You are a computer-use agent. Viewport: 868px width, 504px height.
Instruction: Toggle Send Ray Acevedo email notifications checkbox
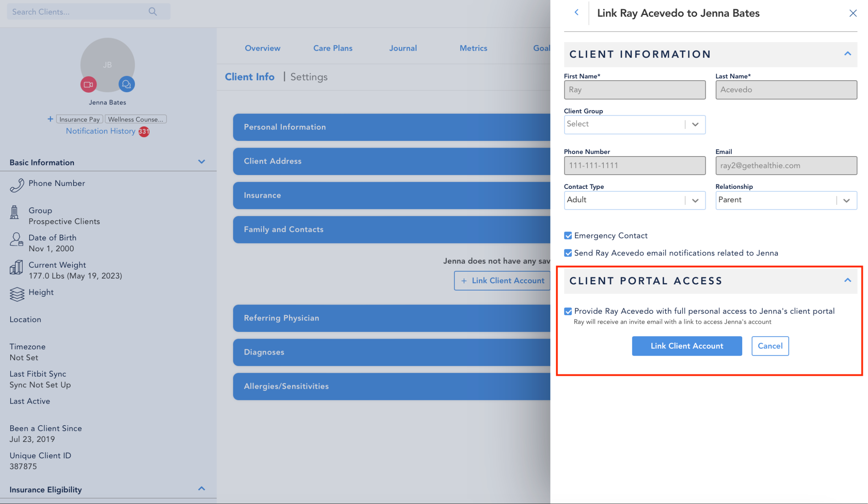tap(568, 253)
